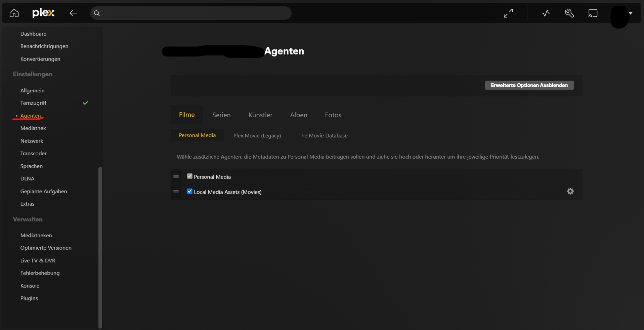Switch to the Serien tab
The width and height of the screenshot is (644, 330).
click(221, 115)
